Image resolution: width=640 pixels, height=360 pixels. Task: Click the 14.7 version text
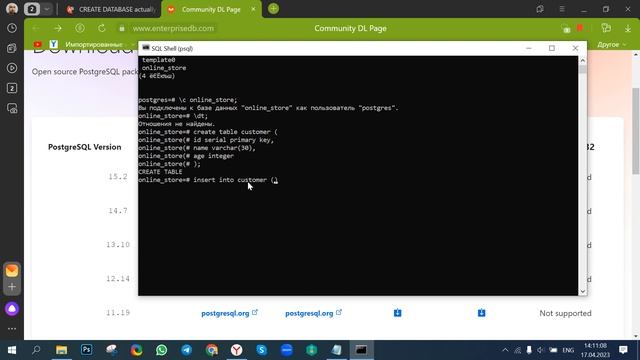[118, 211]
